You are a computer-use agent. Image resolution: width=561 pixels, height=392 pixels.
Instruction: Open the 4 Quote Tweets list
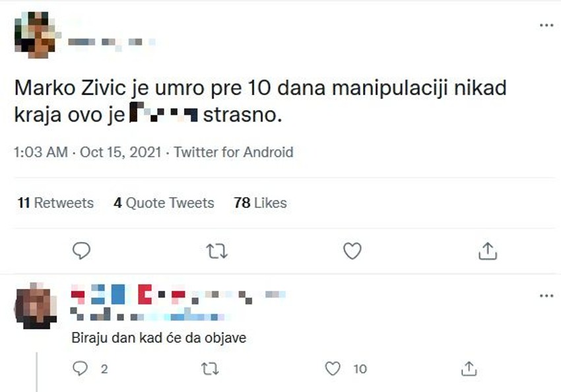163,203
